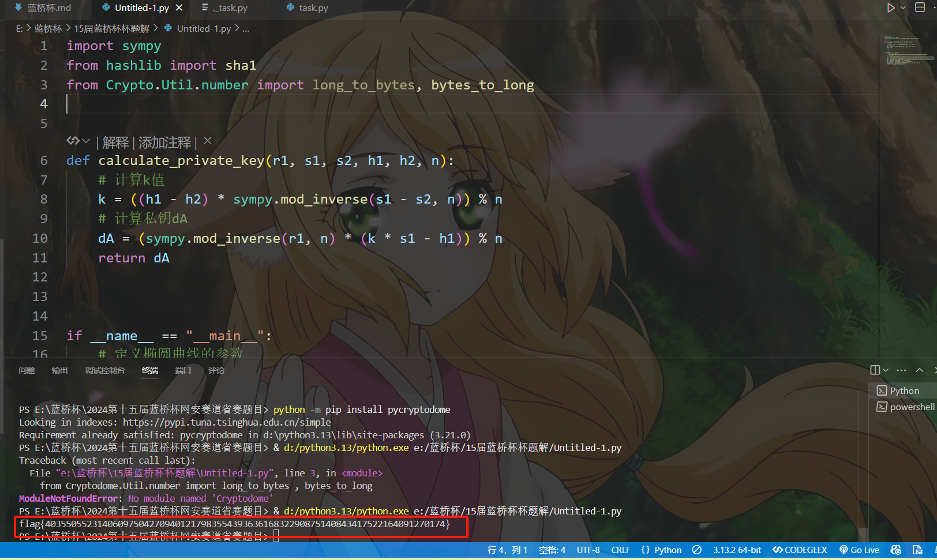Open the 输出 panel tab

click(x=59, y=370)
